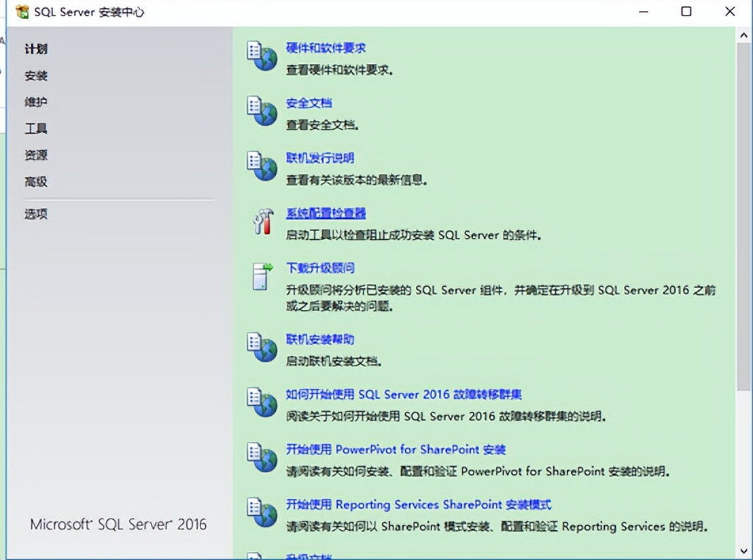Open 开始使用 PowerPivot for SharePoint 安装 link
Image resolution: width=753 pixels, height=560 pixels.
tap(396, 449)
